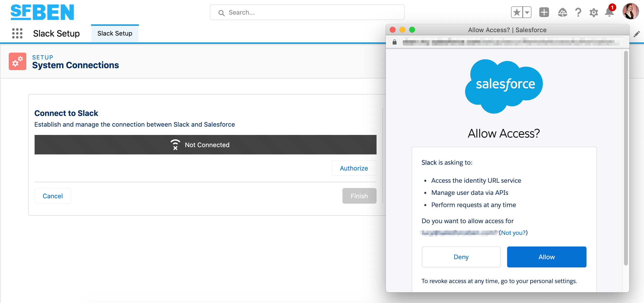Open the favorites list dropdown arrow
This screenshot has width=644, height=303.
tap(527, 12)
